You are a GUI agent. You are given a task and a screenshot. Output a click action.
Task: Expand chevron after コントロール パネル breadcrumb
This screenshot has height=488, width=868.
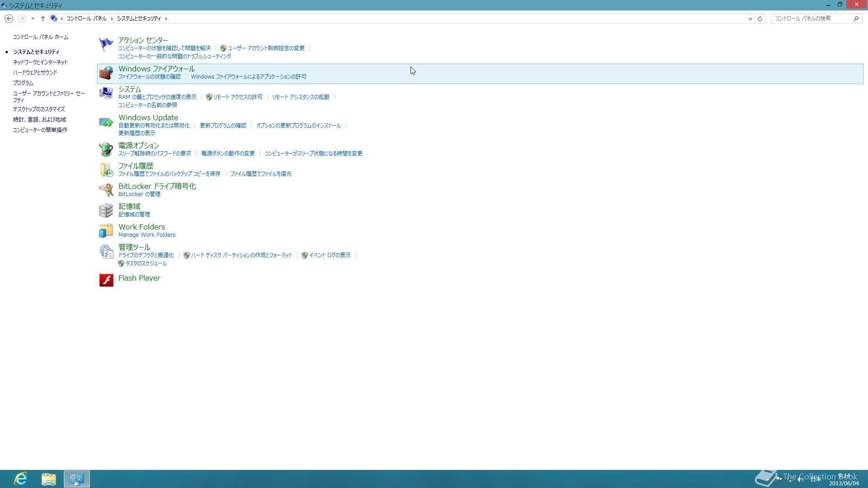112,19
